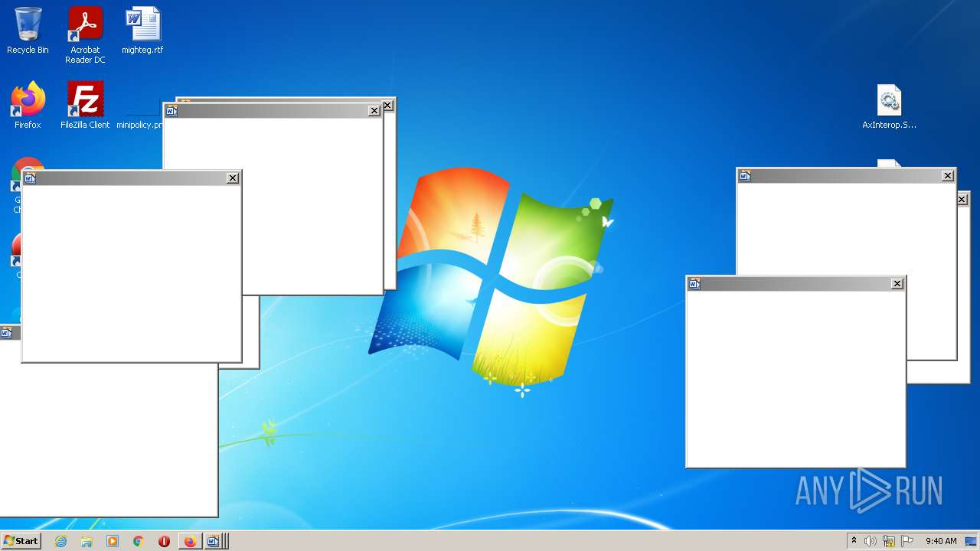Open the Acrobat Reader DC shortcut

(x=85, y=35)
